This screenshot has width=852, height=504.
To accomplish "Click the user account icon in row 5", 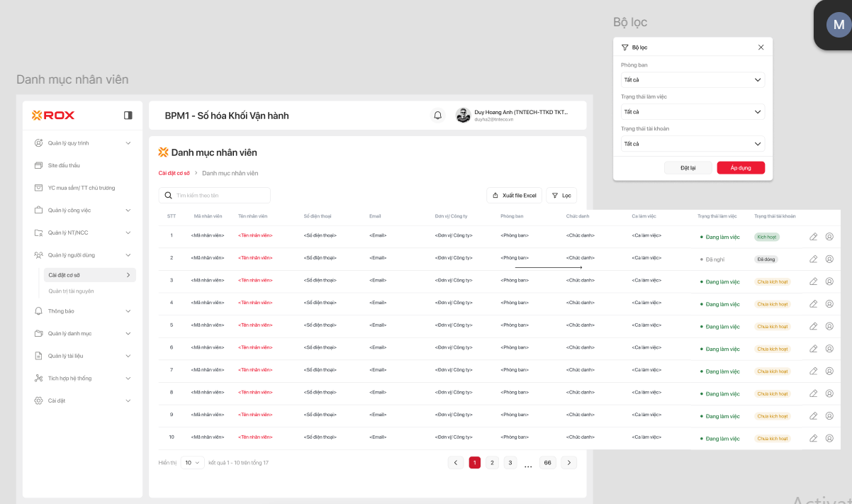I will tap(829, 326).
